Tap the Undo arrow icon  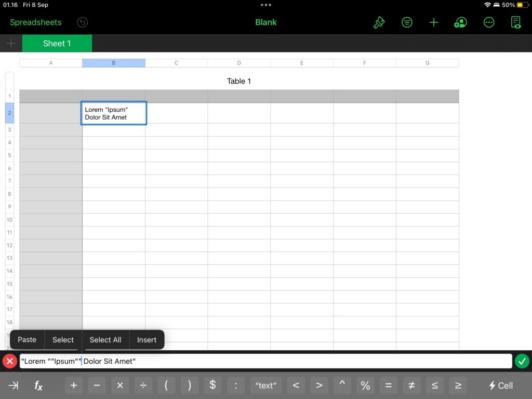click(x=82, y=22)
